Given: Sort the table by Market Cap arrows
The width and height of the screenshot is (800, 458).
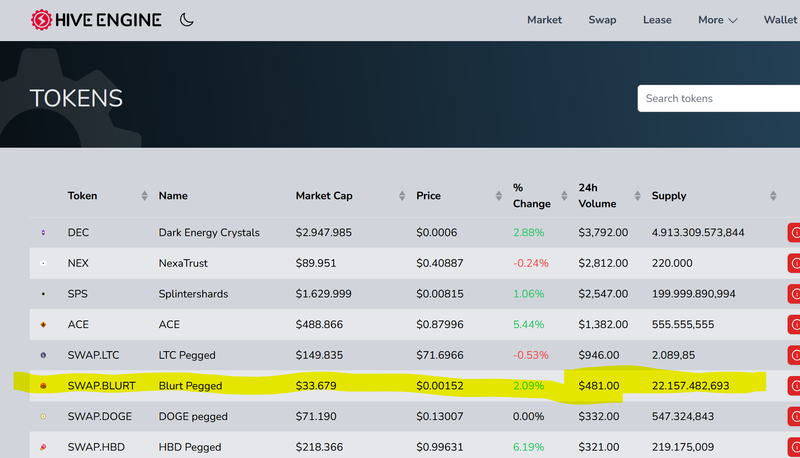Looking at the screenshot, I should coord(403,196).
